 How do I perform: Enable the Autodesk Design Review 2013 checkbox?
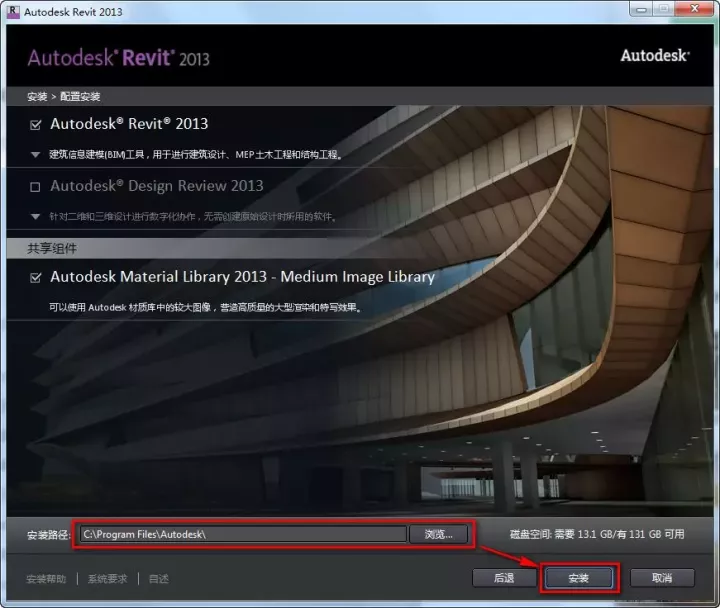coord(36,187)
